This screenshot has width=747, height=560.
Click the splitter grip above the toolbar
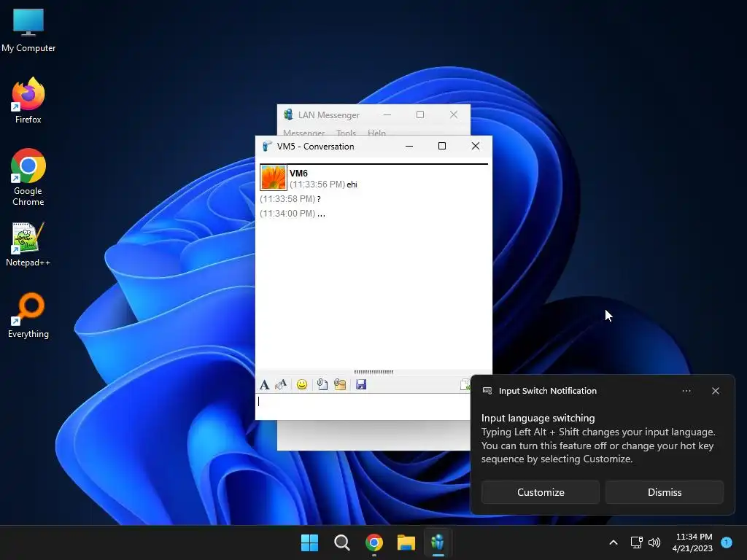[373, 372]
